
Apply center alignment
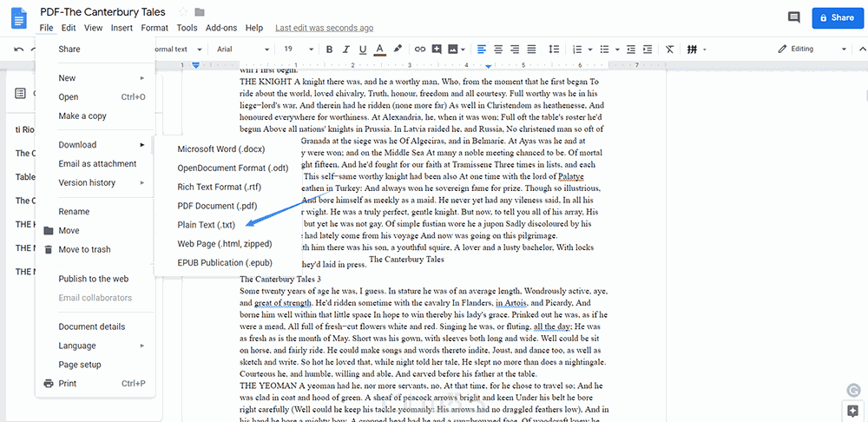[498, 49]
